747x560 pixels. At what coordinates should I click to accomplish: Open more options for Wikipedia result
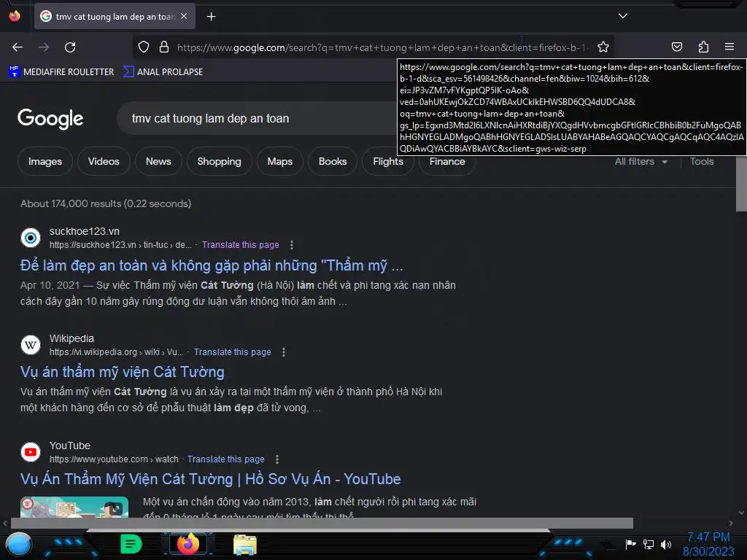(284, 352)
